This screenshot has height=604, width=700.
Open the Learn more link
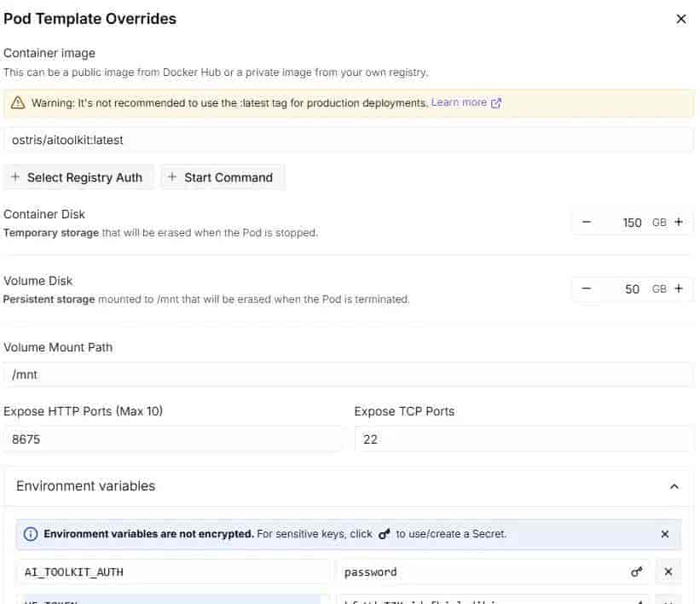click(x=466, y=102)
